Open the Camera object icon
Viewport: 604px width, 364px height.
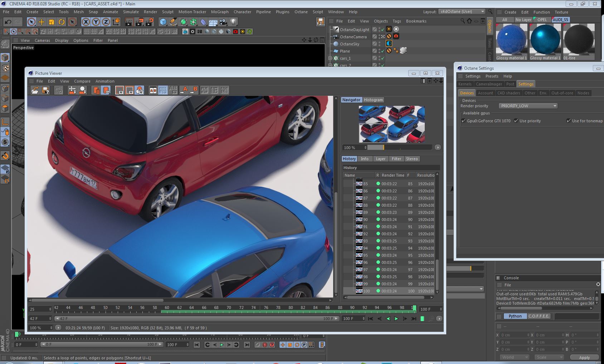(223, 22)
